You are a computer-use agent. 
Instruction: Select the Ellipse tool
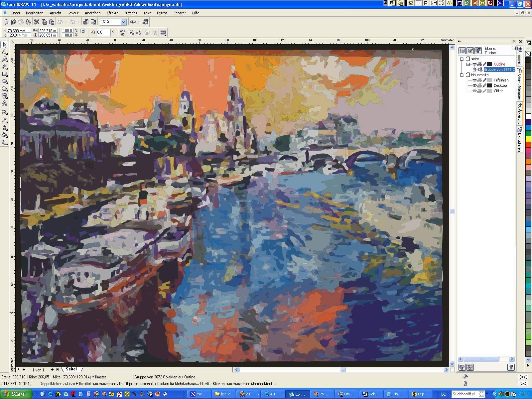pyautogui.click(x=5, y=81)
